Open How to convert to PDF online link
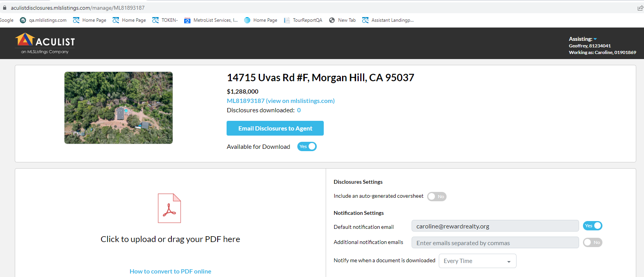Image resolution: width=644 pixels, height=277 pixels. click(x=170, y=271)
